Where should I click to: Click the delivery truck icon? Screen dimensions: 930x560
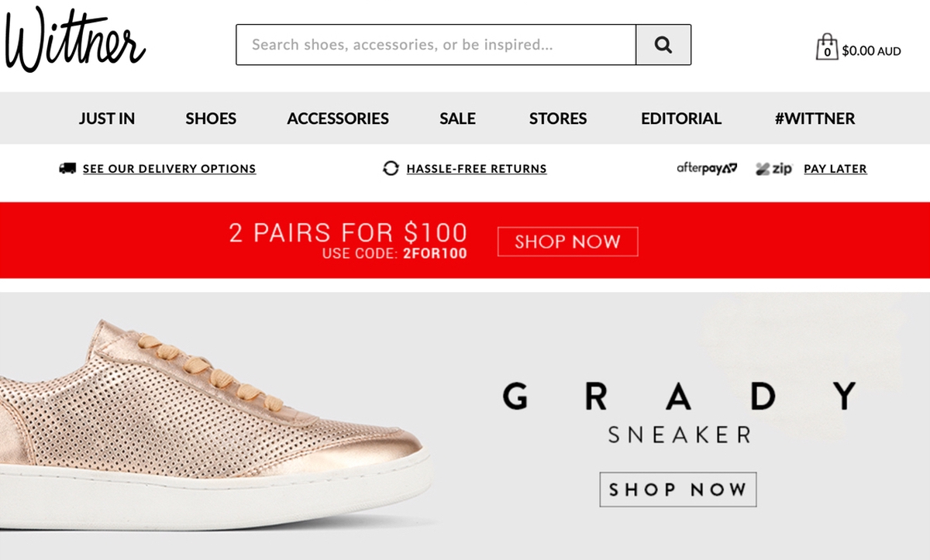[x=67, y=168]
